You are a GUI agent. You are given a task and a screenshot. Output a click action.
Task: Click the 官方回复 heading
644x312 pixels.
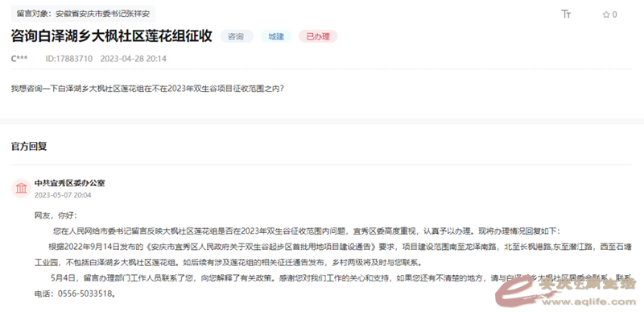coord(29,147)
